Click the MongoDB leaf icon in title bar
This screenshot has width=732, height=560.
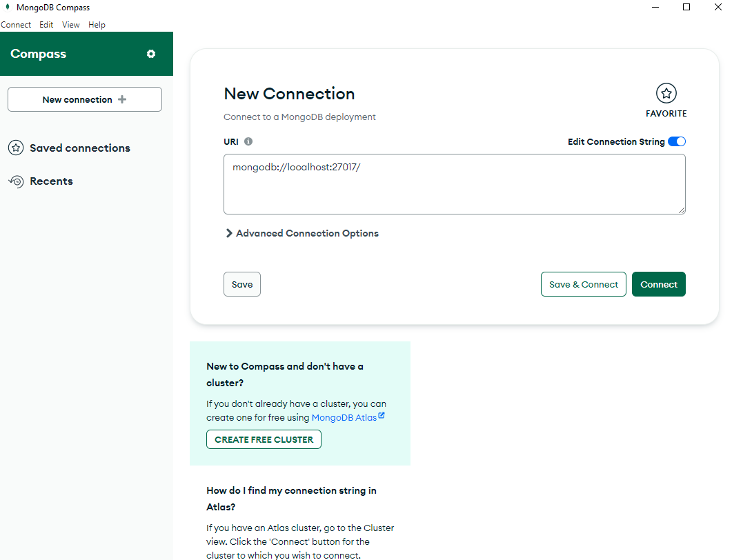click(x=8, y=7)
